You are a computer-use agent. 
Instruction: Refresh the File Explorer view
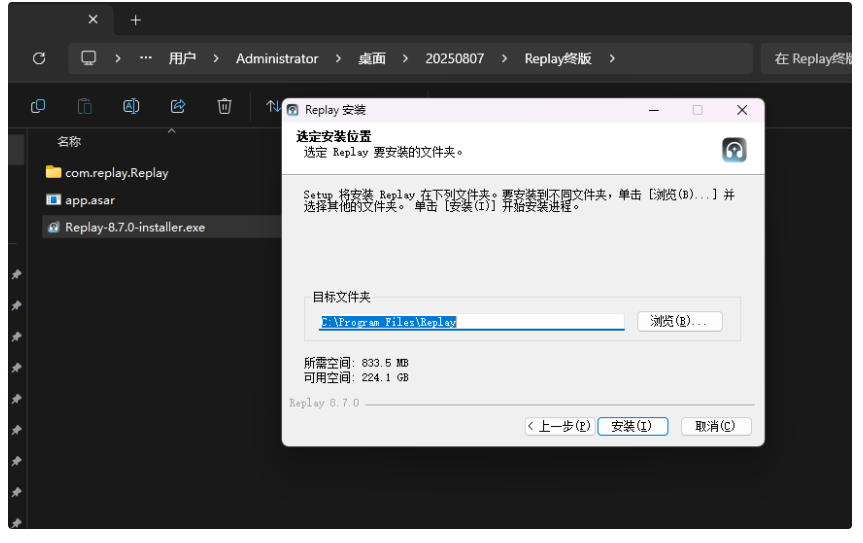pos(39,58)
